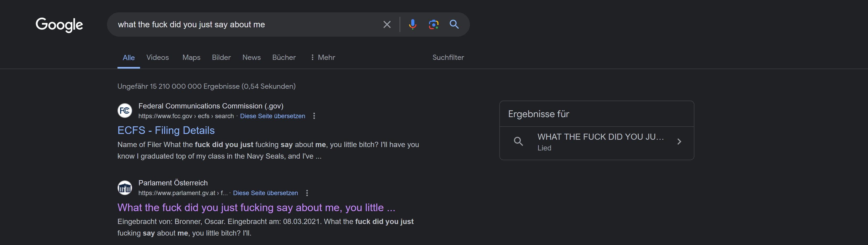Select the Alle tab

(x=129, y=58)
